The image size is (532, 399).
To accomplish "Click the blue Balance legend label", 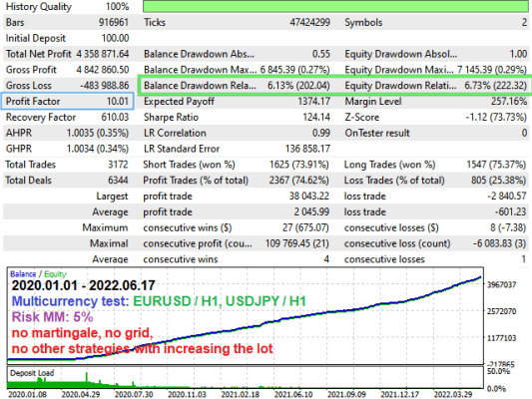I will click(23, 274).
